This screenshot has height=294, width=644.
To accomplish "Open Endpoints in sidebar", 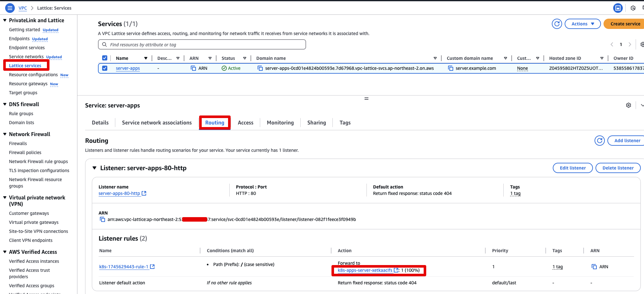I will (19, 39).
